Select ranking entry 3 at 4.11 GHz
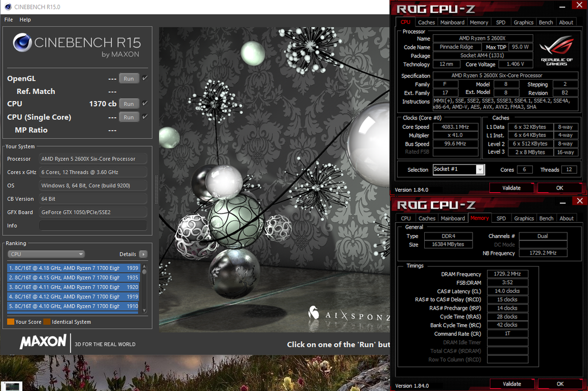Image resolution: width=588 pixels, height=391 pixels. coord(74,287)
